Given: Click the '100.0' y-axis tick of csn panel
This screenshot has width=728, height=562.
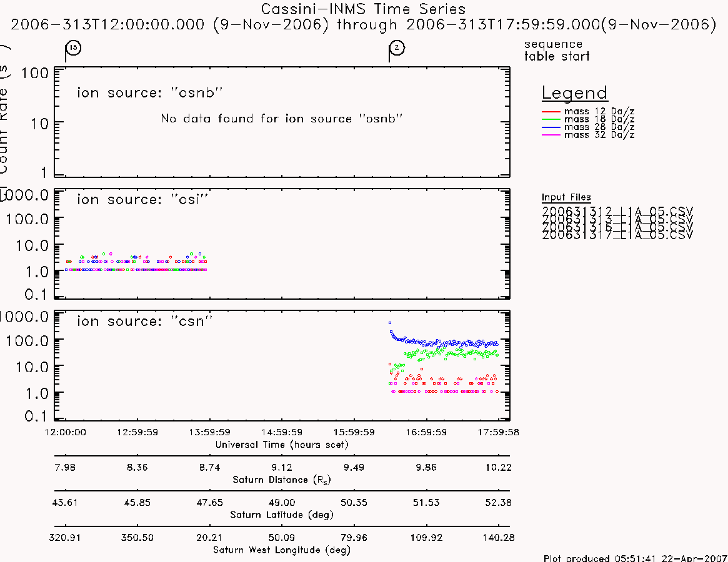Looking at the screenshot, I should coord(27,341).
